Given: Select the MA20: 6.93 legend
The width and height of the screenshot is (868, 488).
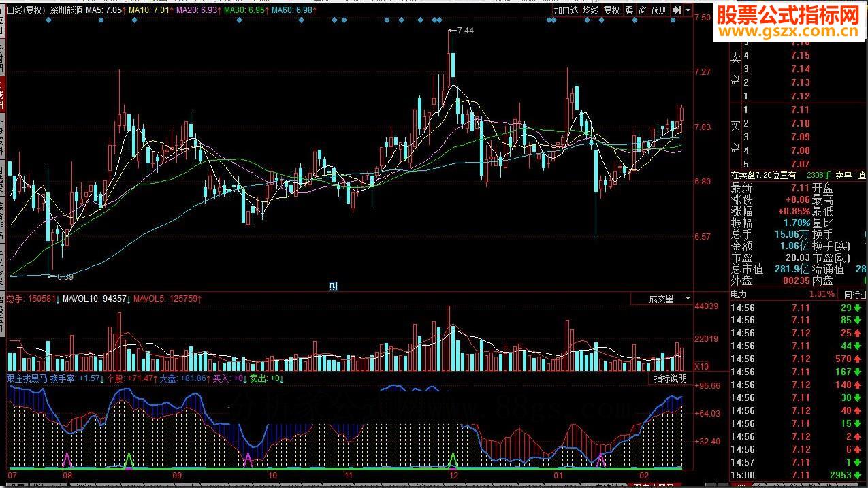Looking at the screenshot, I should tap(197, 10).
